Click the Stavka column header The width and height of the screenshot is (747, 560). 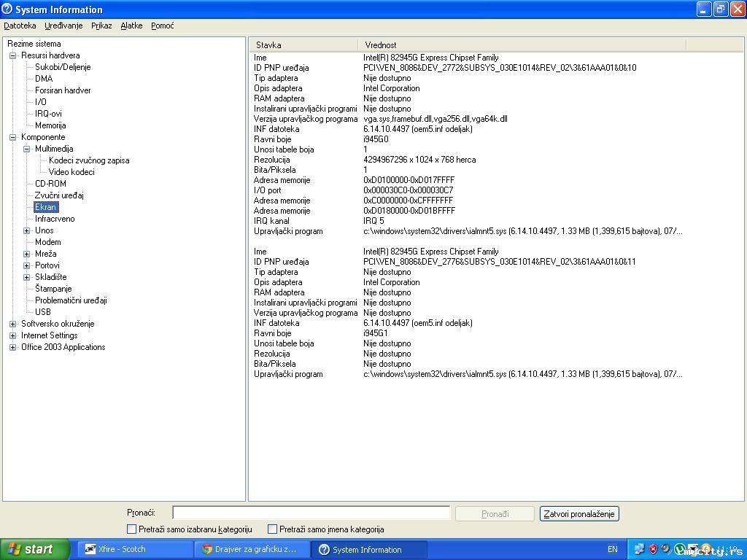303,45
